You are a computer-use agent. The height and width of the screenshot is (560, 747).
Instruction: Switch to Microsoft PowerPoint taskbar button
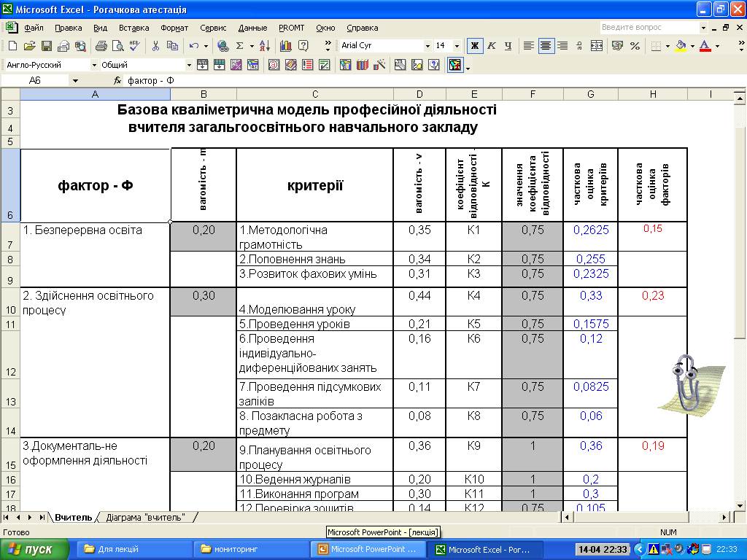[x=368, y=549]
